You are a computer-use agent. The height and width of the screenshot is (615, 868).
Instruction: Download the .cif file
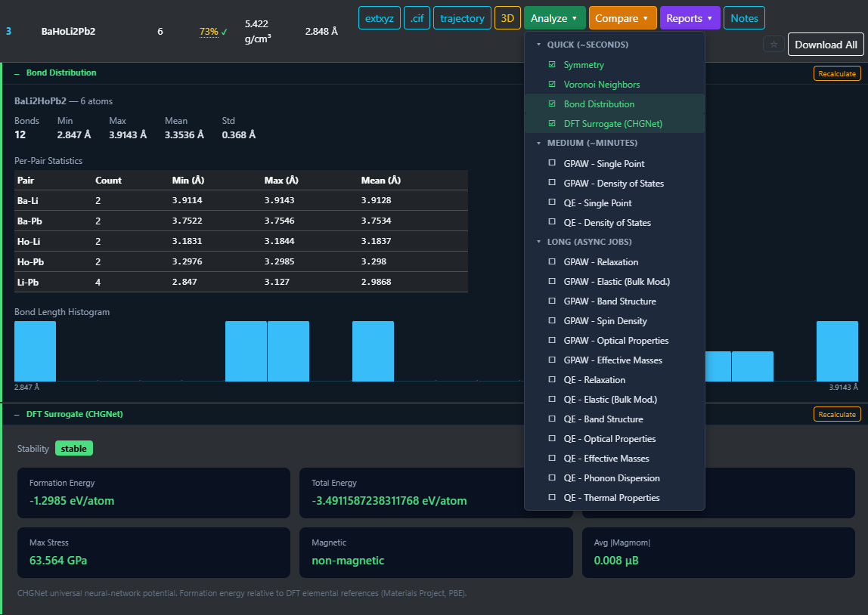click(x=417, y=18)
